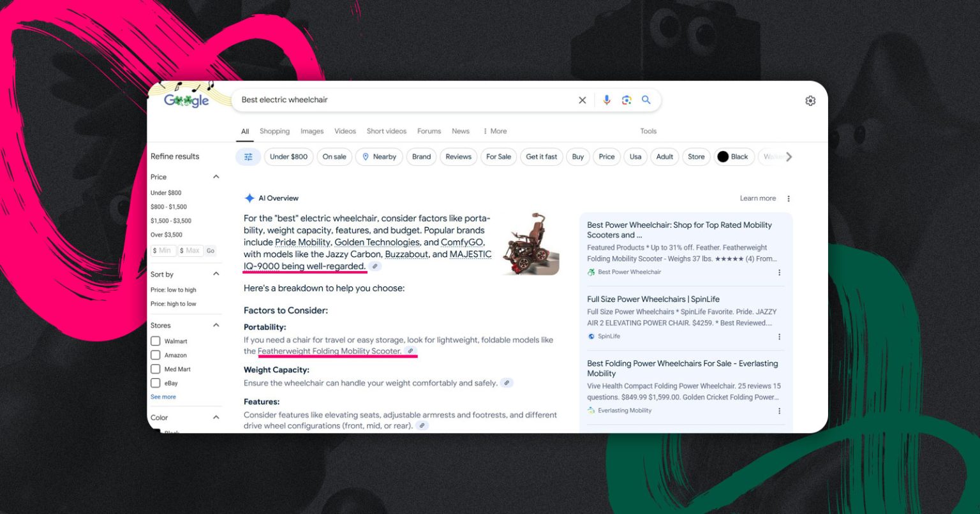The height and width of the screenshot is (514, 980).
Task: Switch to the Short videos tab
Action: tap(387, 131)
